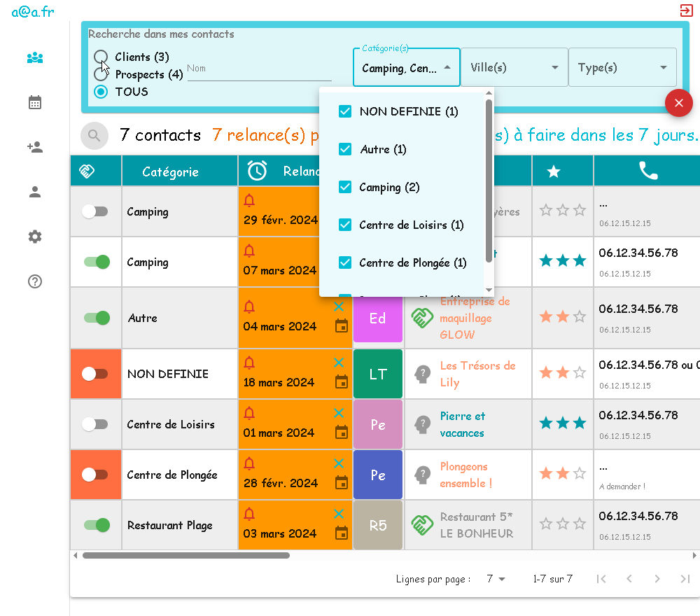
Task: Open the Les Trésors de Lily contact link
Action: coord(477,374)
